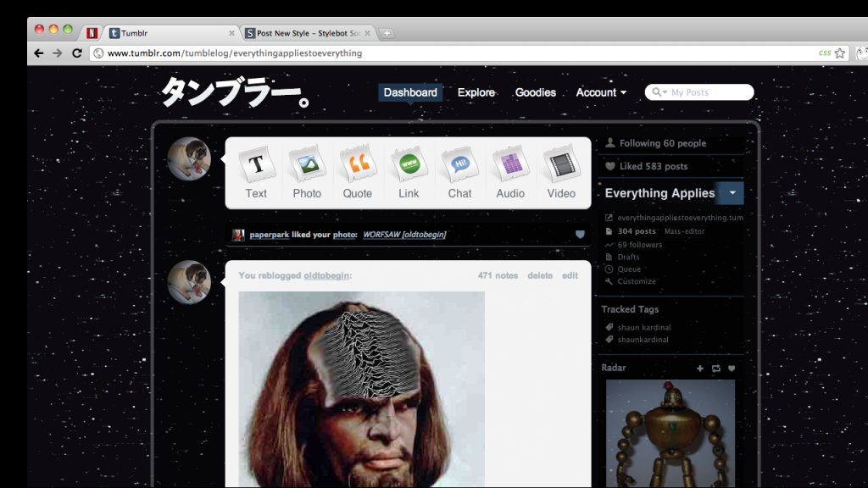
Task: Click the address bar URL
Action: coord(235,53)
